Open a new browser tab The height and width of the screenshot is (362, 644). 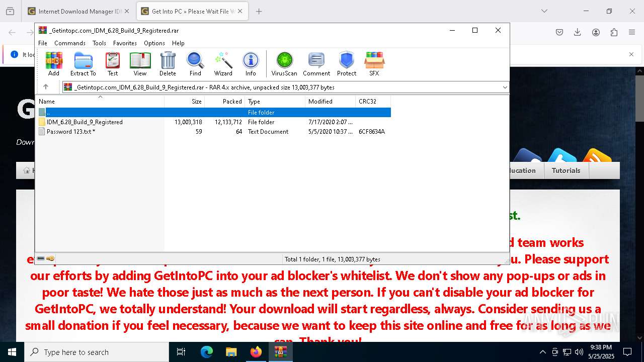259,11
